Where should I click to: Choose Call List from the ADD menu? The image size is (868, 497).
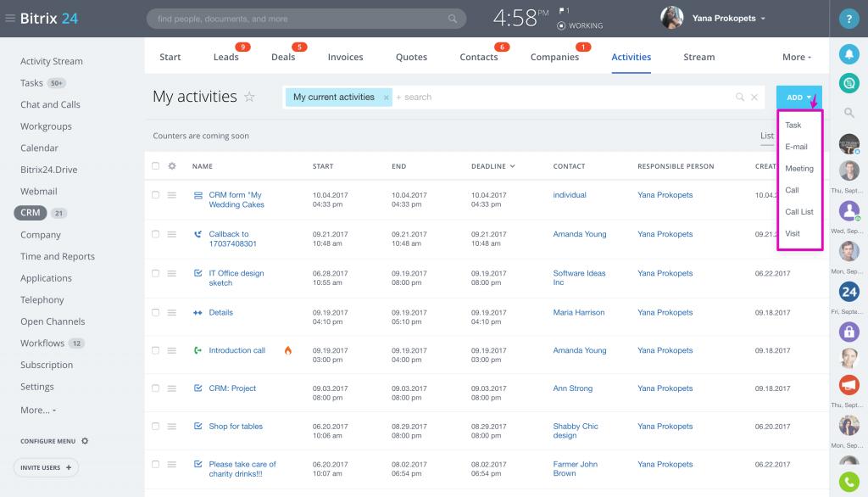[799, 212]
